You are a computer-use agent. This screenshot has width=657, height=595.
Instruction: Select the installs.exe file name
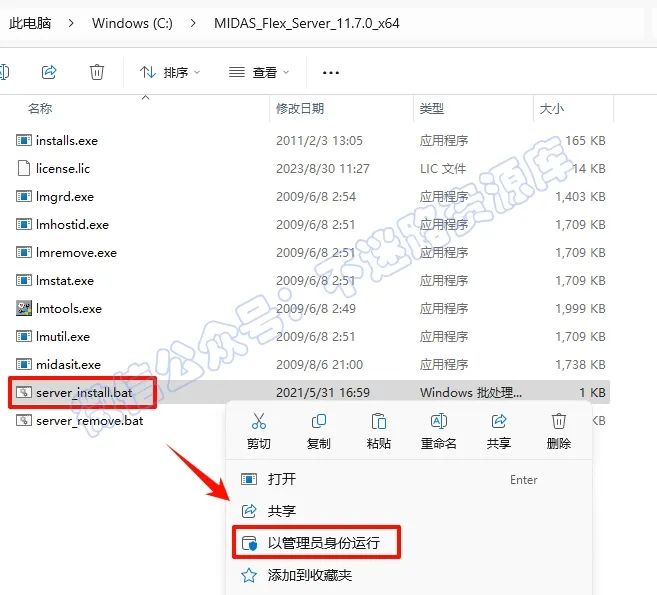coord(67,140)
